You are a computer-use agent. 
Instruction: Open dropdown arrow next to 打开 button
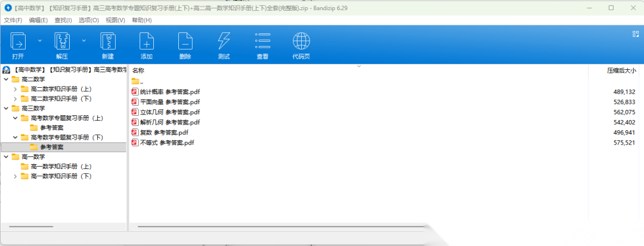click(x=40, y=41)
